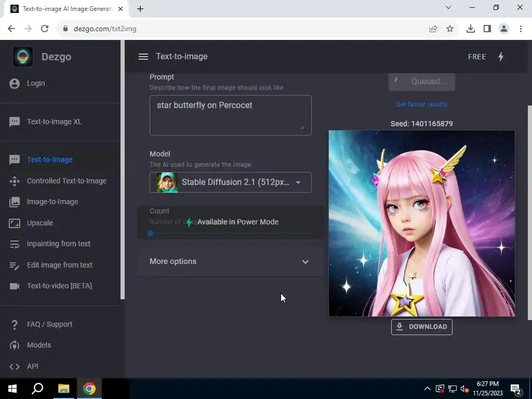532x399 pixels.
Task: Click the generated pink-haired girl image
Action: pos(422,223)
